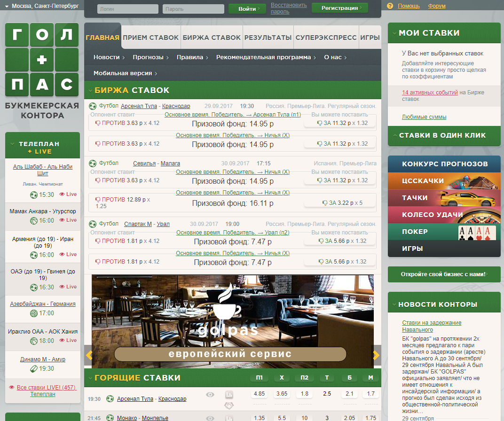Click the help question mark icon

coord(390,6)
